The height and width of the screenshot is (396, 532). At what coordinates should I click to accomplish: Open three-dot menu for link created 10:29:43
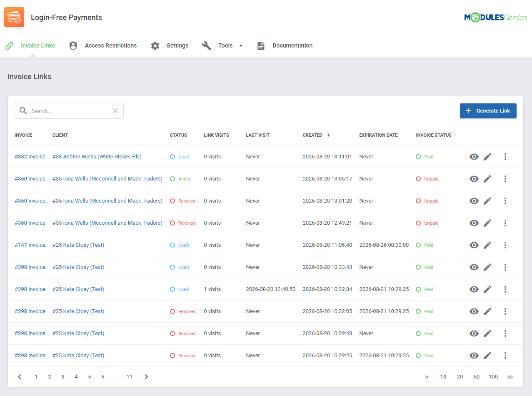[x=505, y=333]
